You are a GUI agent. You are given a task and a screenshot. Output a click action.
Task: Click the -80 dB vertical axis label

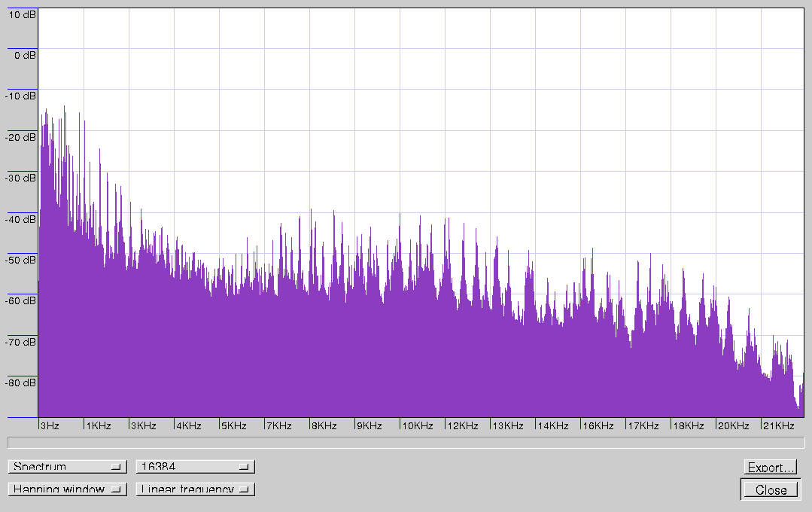[x=21, y=382]
